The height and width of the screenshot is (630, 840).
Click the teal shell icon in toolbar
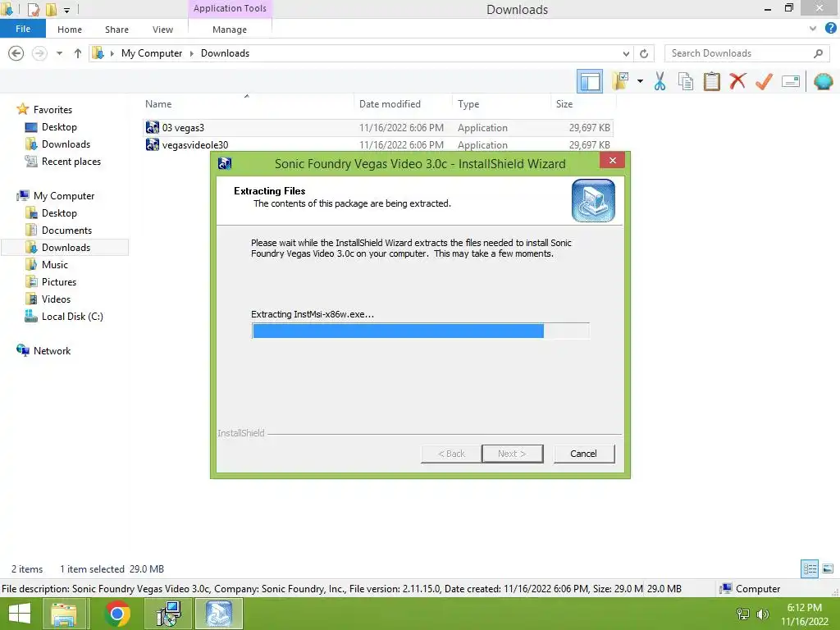(x=823, y=81)
